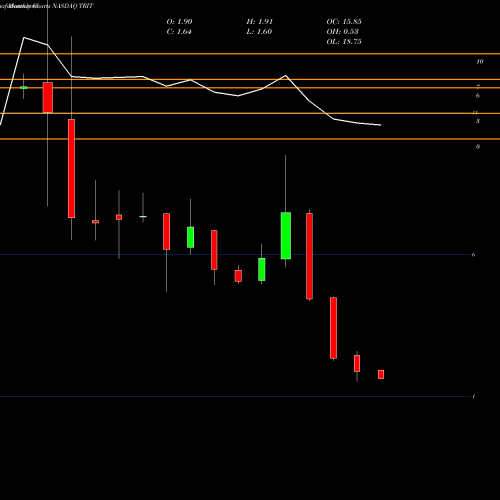
Task: Select the low value L: 1.60
Action: (x=259, y=32)
